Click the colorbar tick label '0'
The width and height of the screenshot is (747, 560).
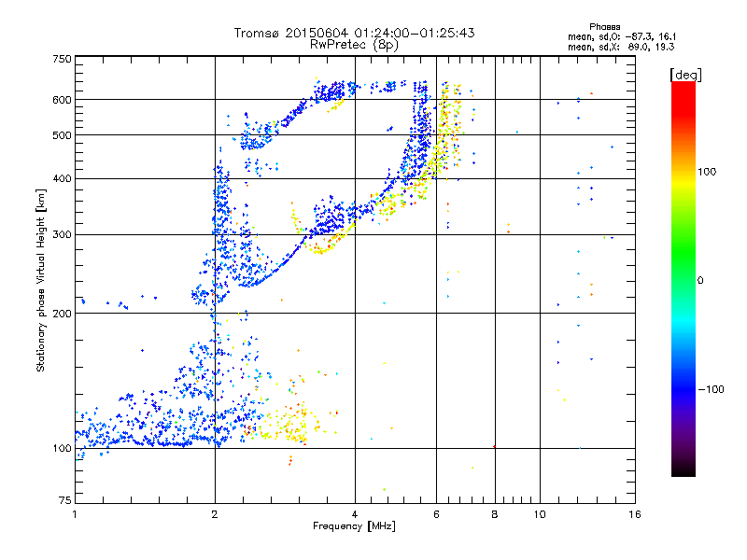pyautogui.click(x=699, y=281)
